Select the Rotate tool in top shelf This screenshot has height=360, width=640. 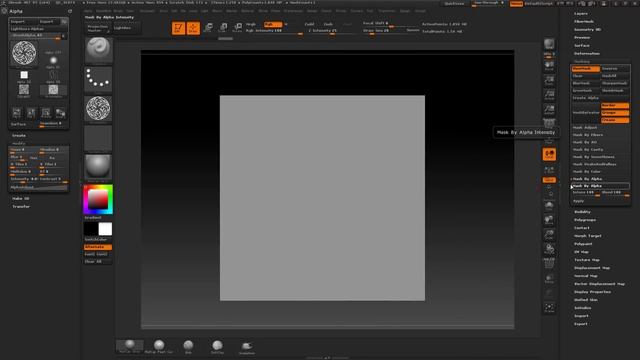(237, 28)
